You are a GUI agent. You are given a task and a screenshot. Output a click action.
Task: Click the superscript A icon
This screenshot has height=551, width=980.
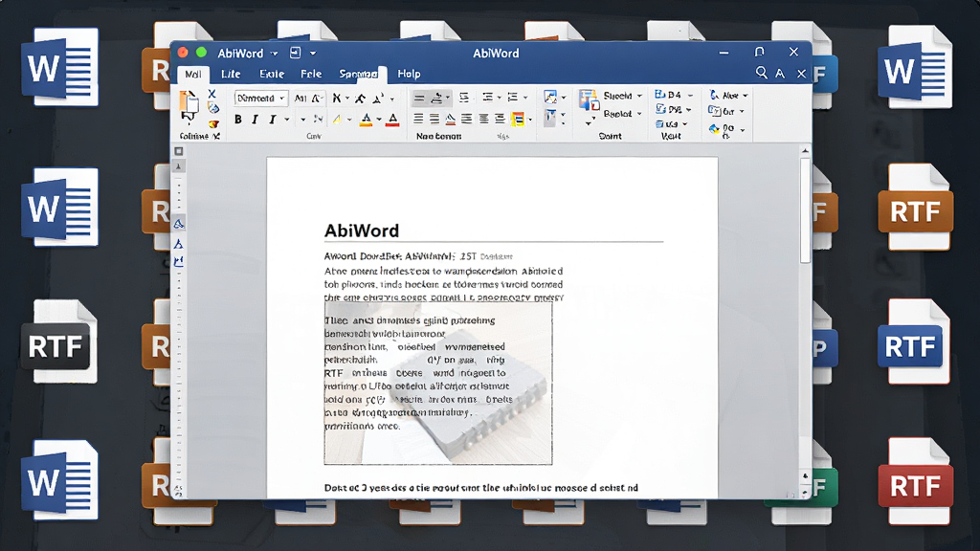tap(378, 99)
